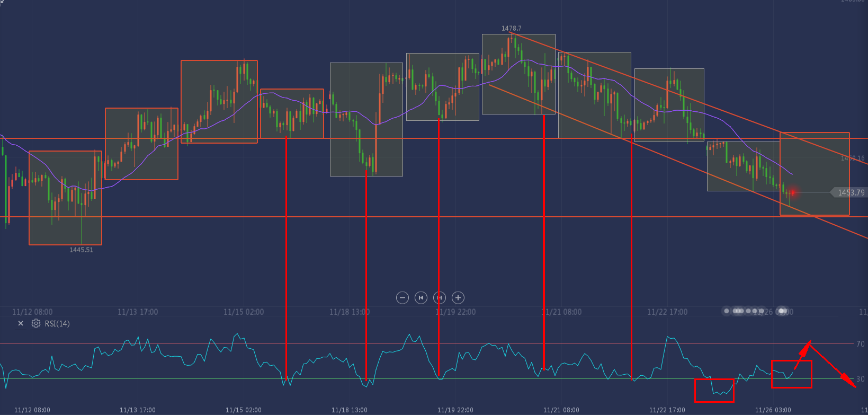Open RSI(14) indicator settings gear
Screen dimensions: 868x415
coord(36,323)
